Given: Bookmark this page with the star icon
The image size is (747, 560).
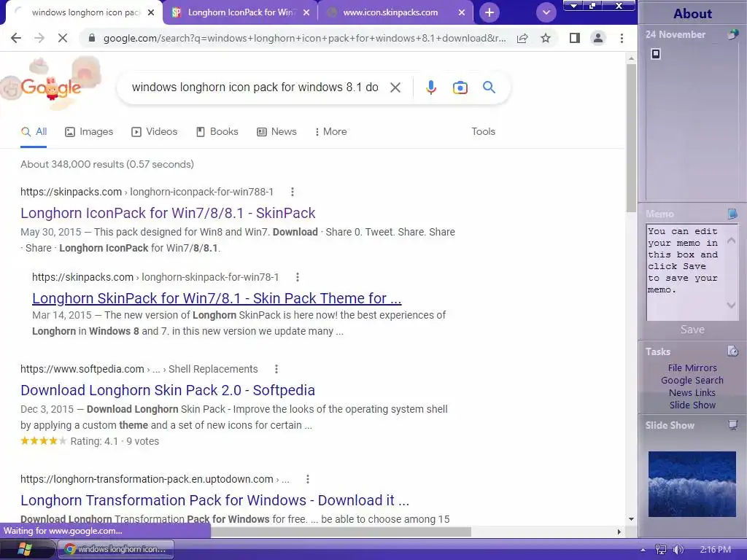Looking at the screenshot, I should 546,38.
